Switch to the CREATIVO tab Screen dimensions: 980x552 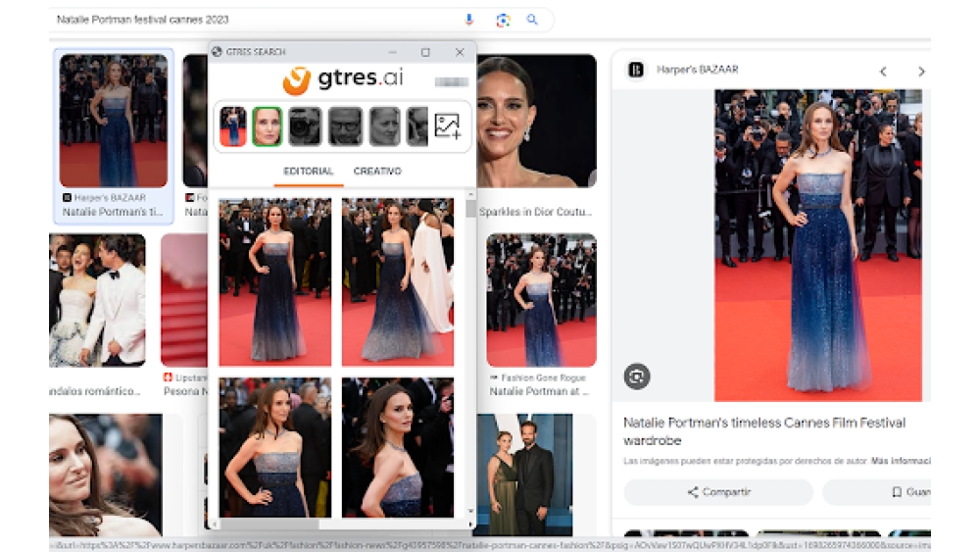[377, 171]
